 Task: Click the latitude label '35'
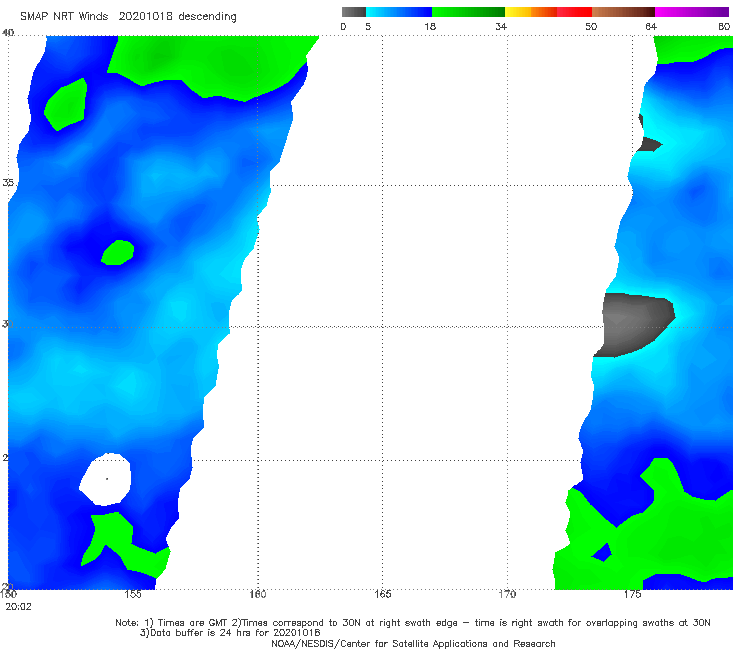click(x=8, y=182)
